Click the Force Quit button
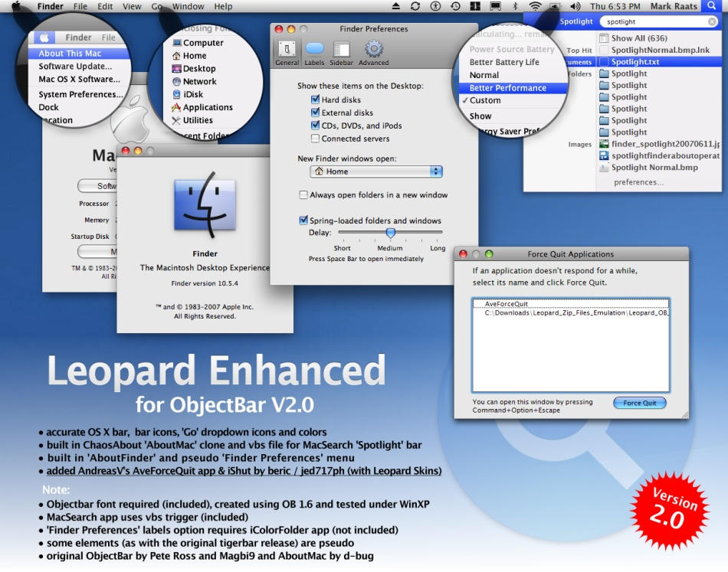This screenshot has height=572, width=728. (639, 403)
